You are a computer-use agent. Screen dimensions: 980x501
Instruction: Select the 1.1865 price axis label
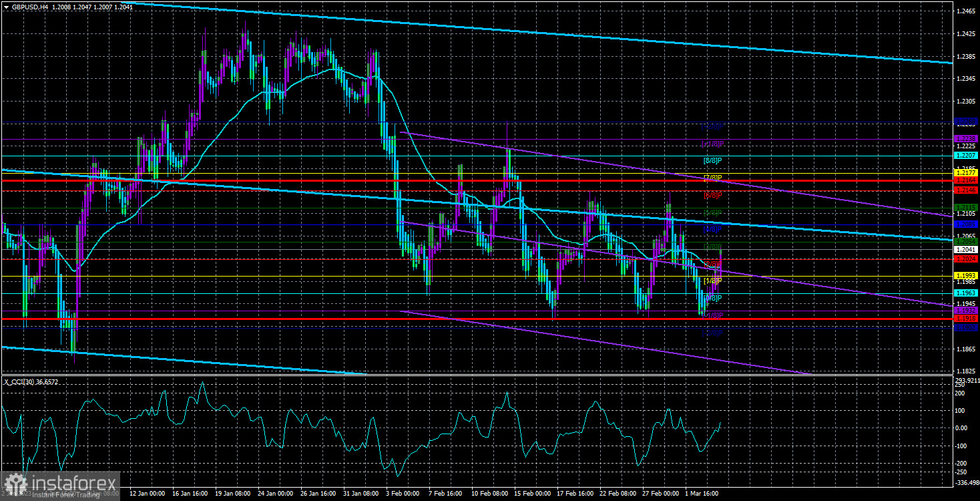point(966,349)
